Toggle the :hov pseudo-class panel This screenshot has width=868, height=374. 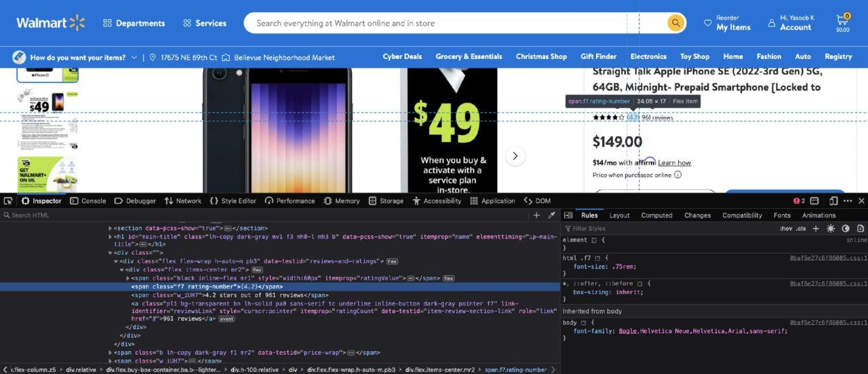point(786,228)
